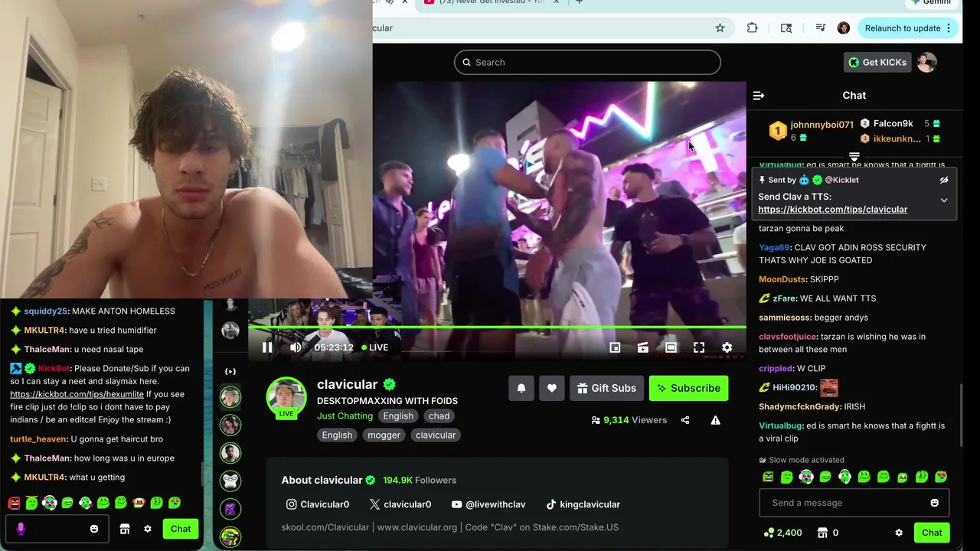This screenshot has height=551, width=980.
Task: Collapse the chat panel
Action: (759, 96)
